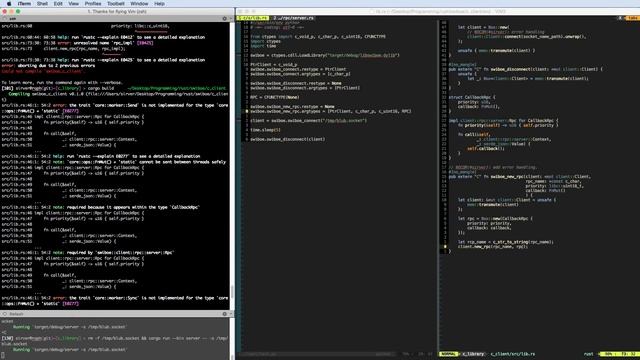Screen dimensions: 640x360
Task: Click the 'self.callback();' line in the Rust pane
Action: [486, 149]
